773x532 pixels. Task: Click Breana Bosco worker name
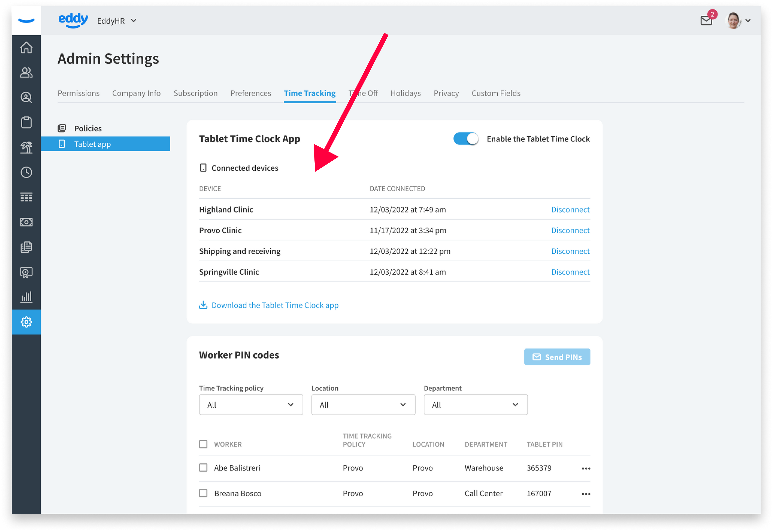click(238, 493)
